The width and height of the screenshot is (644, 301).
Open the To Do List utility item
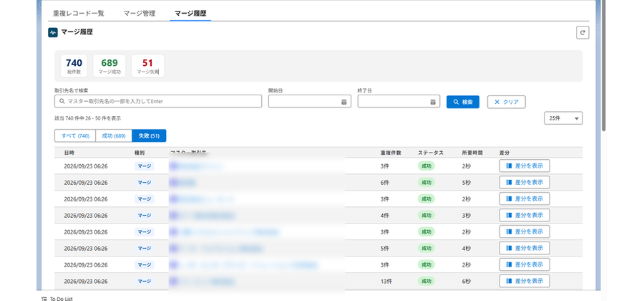[57, 299]
